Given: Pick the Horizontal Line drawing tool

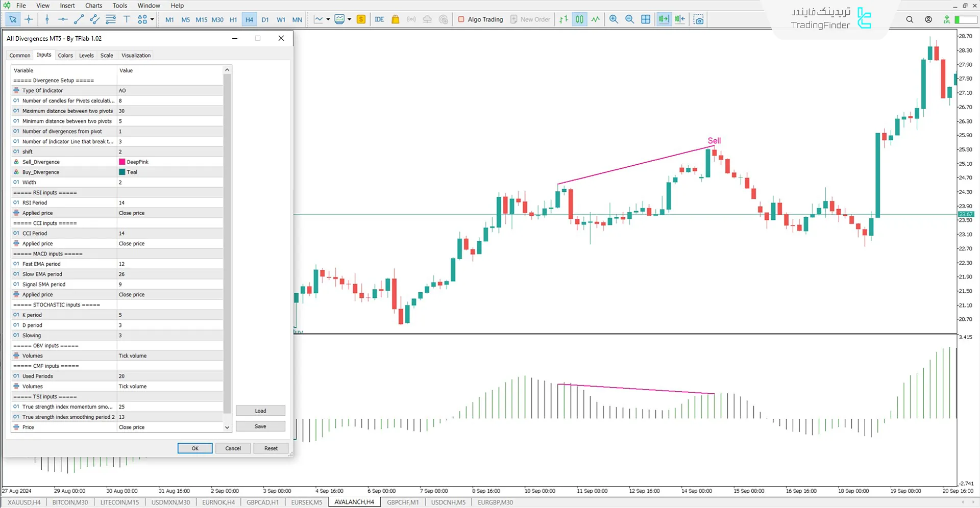Looking at the screenshot, I should point(62,19).
